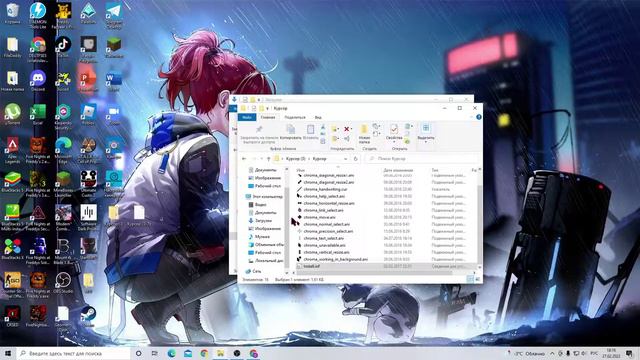Screen dimensions: 640x360
Task: Click the Explorer search field
Action: (422, 158)
